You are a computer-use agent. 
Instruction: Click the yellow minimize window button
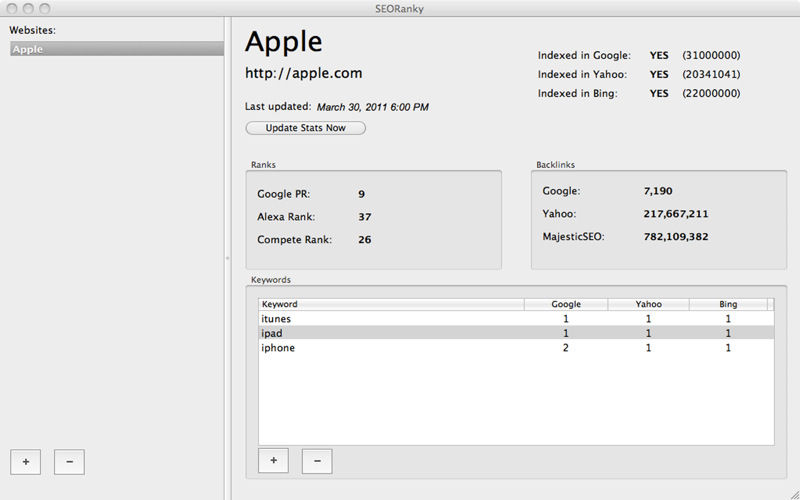click(28, 8)
